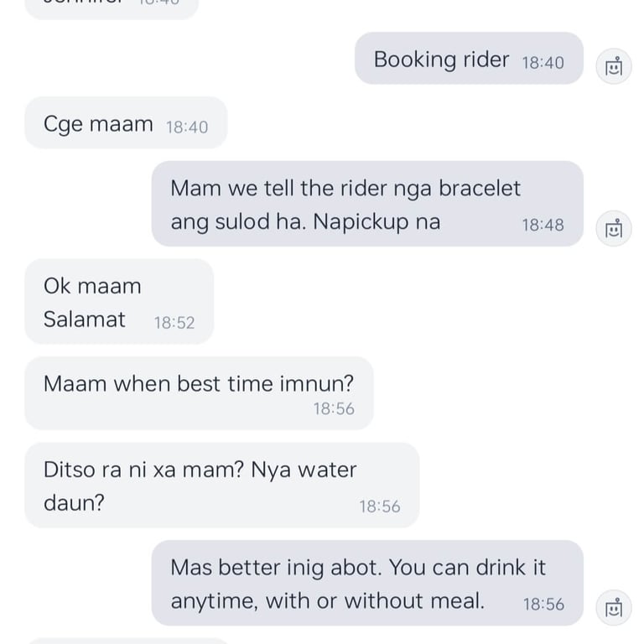Image resolution: width=644 pixels, height=644 pixels.
Task: Tap the 18:52 timestamp
Action: 174,323
